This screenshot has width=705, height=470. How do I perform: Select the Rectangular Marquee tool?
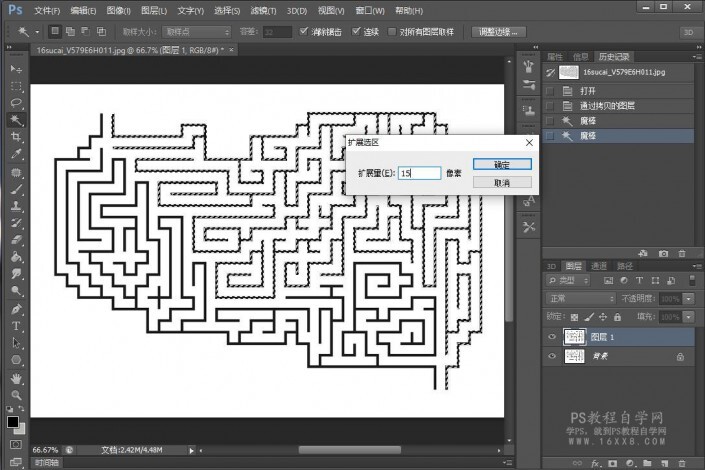16,85
